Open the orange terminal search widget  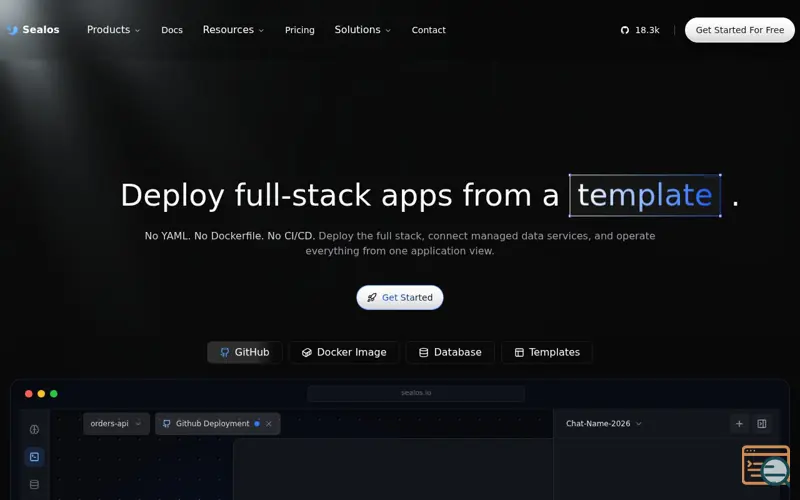click(766, 465)
